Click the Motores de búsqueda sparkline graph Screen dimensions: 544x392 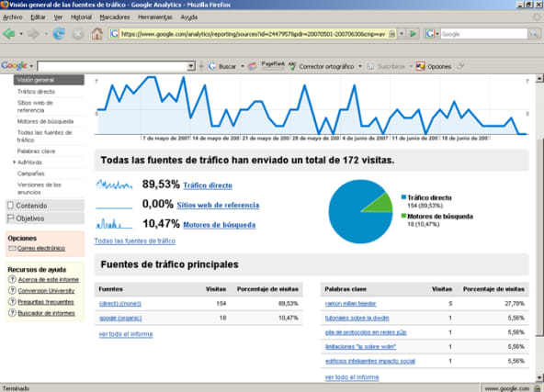tap(114, 224)
